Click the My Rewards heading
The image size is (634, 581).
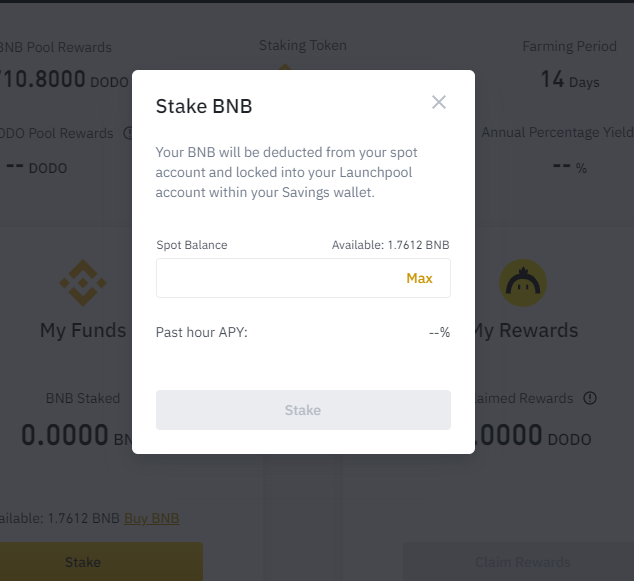pyautogui.click(x=526, y=330)
